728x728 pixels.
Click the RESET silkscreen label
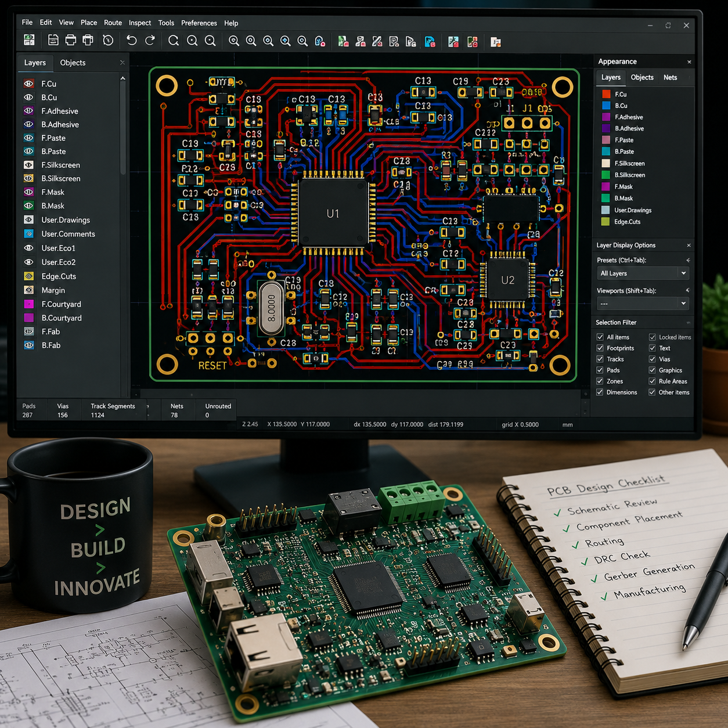(212, 366)
